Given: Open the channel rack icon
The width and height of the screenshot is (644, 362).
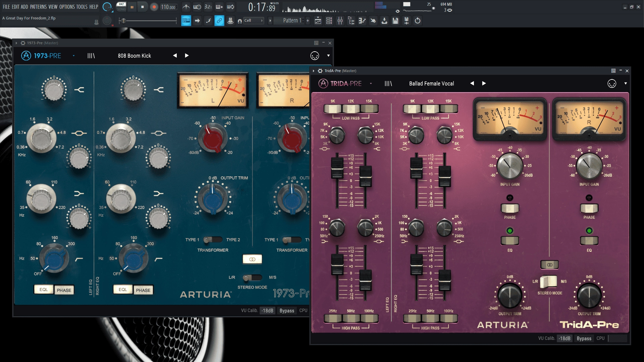Looking at the screenshot, I should click(329, 21).
